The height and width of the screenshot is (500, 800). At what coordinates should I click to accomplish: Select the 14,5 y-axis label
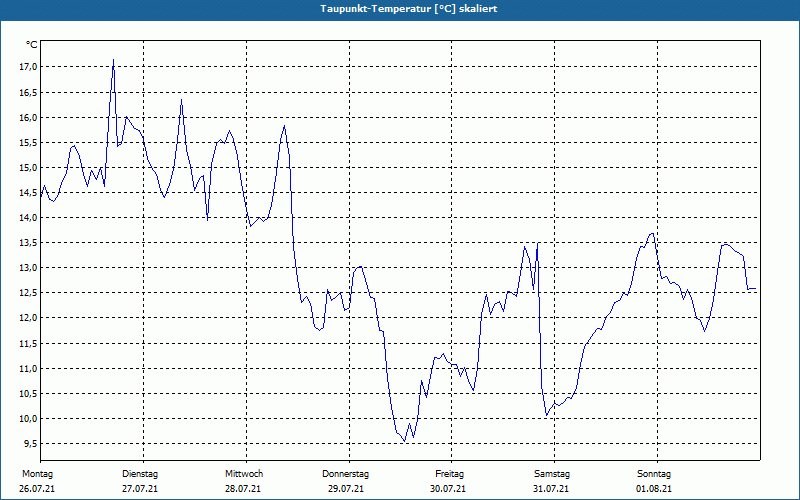coord(29,192)
